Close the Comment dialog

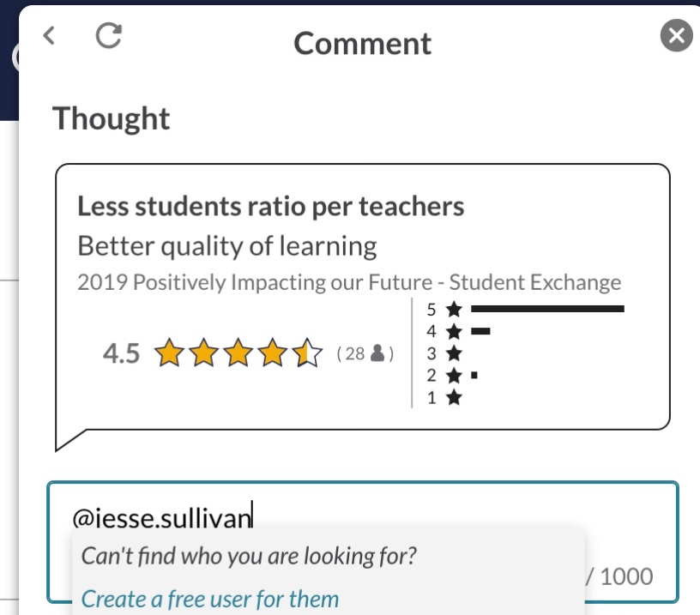(x=676, y=35)
